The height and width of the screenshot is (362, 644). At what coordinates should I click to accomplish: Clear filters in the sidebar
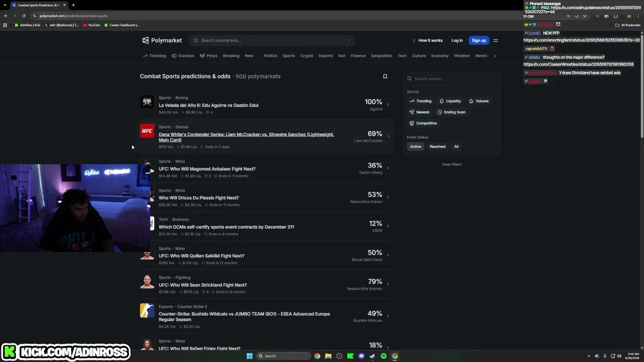(452, 164)
